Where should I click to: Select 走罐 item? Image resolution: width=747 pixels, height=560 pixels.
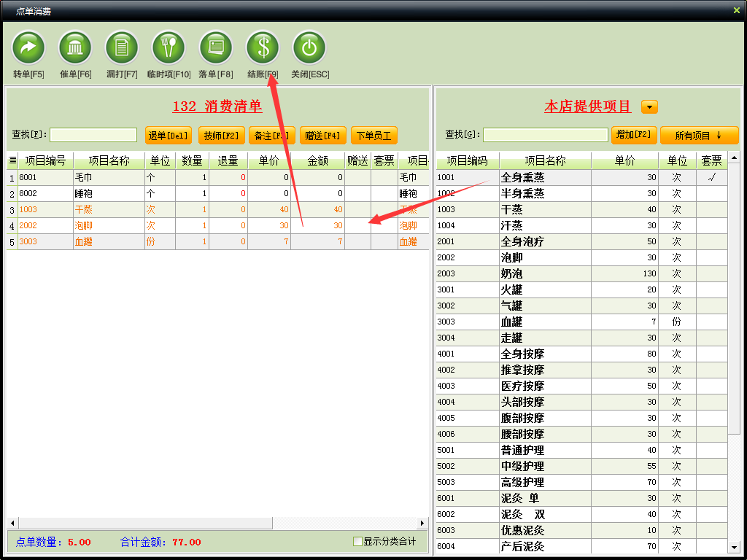coord(581,338)
